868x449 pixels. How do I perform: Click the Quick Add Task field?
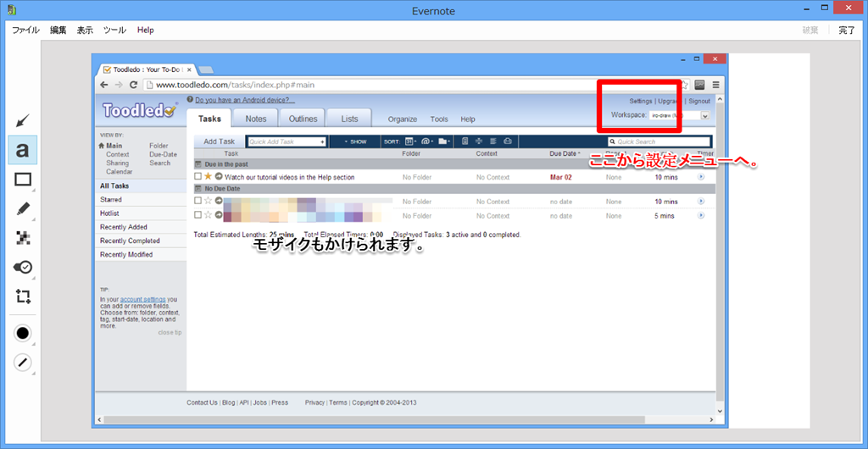click(287, 142)
